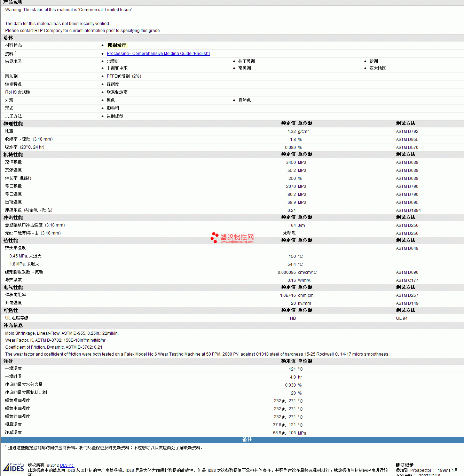The image size is (464, 476).
Task: Click the 补充信息 section header
Action: (13, 326)
